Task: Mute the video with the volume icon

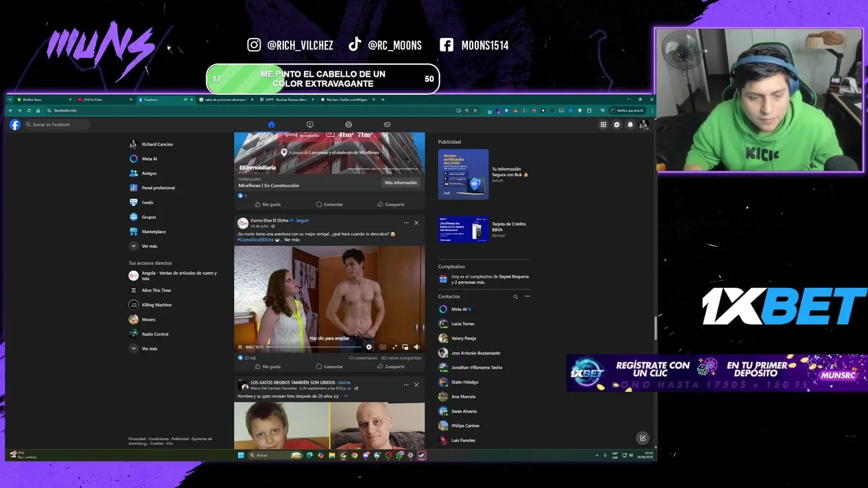Action: point(416,347)
